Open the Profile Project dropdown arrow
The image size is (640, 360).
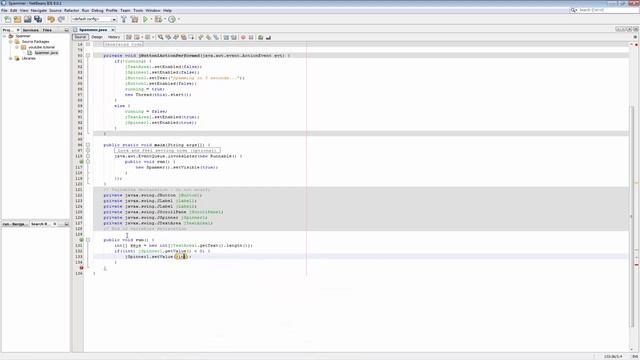coord(178,19)
